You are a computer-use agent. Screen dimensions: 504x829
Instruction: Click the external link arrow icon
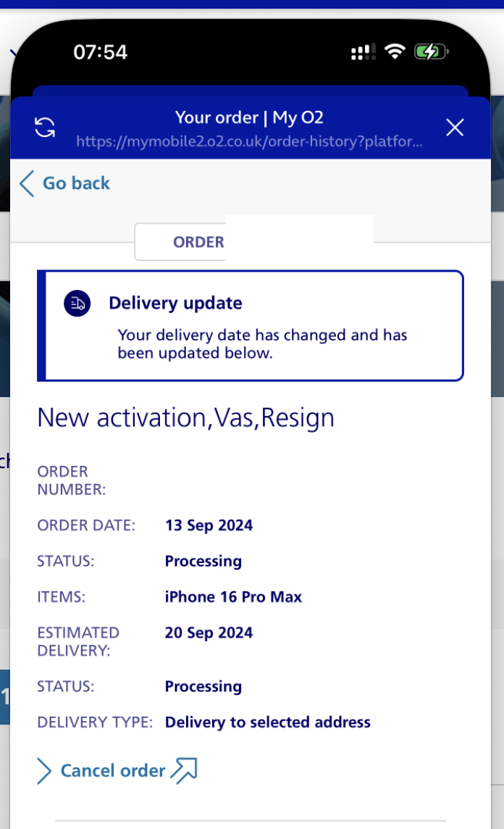pyautogui.click(x=184, y=770)
